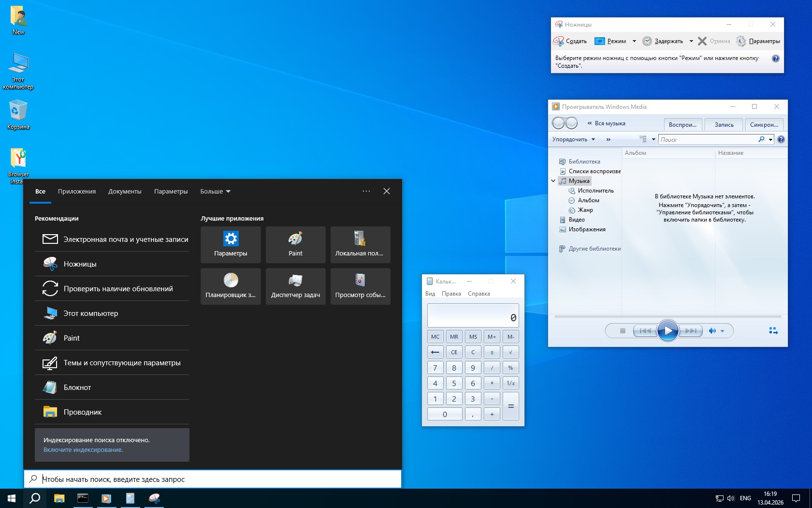Open the Paint tile in top apps
Viewport: 812px width, 508px height.
(x=295, y=245)
